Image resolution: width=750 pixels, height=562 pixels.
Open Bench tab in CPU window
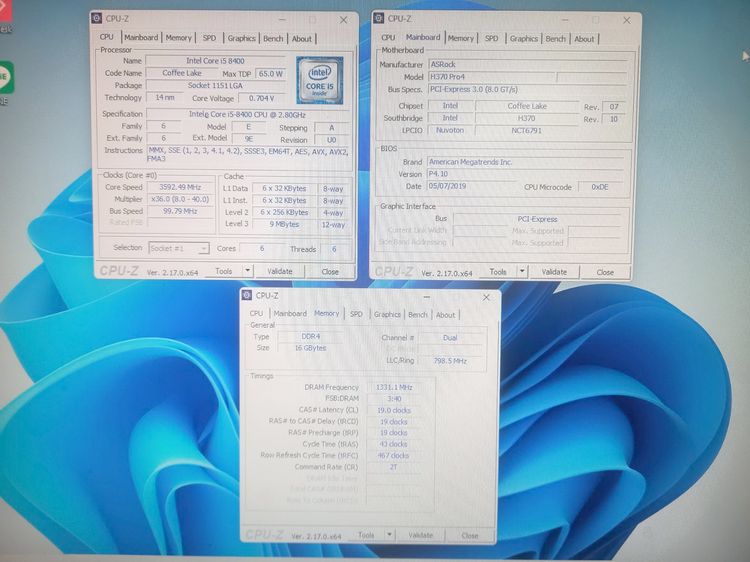273,38
